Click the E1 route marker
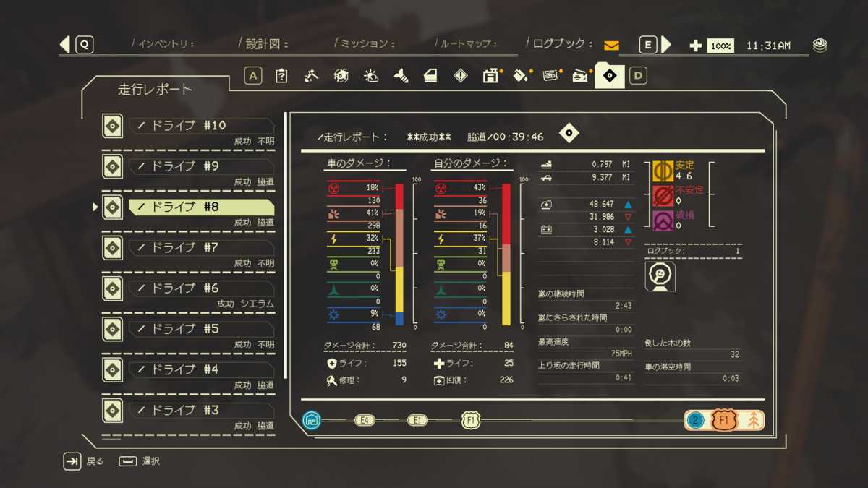868x488 pixels. (x=417, y=420)
